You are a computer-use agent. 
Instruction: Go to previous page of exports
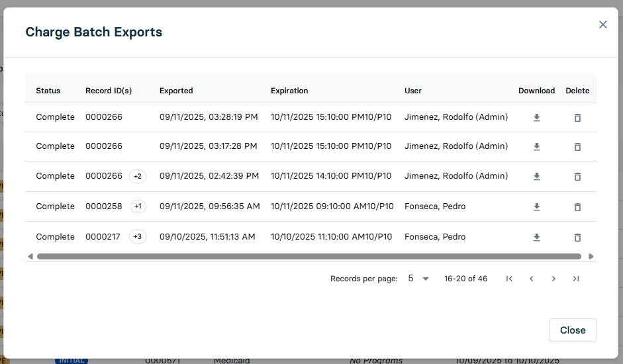(x=531, y=279)
